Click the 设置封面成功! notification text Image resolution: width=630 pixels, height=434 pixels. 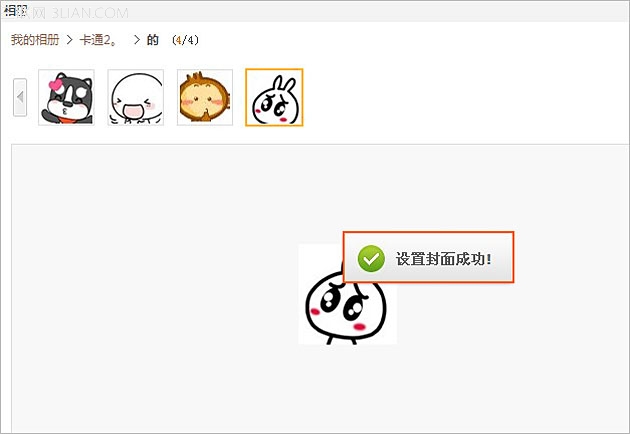pos(444,259)
